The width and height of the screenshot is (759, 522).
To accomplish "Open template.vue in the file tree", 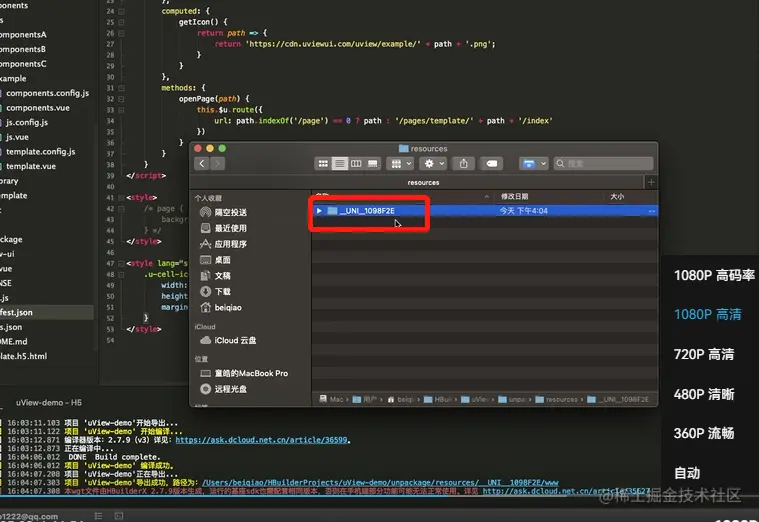I will coord(30,166).
